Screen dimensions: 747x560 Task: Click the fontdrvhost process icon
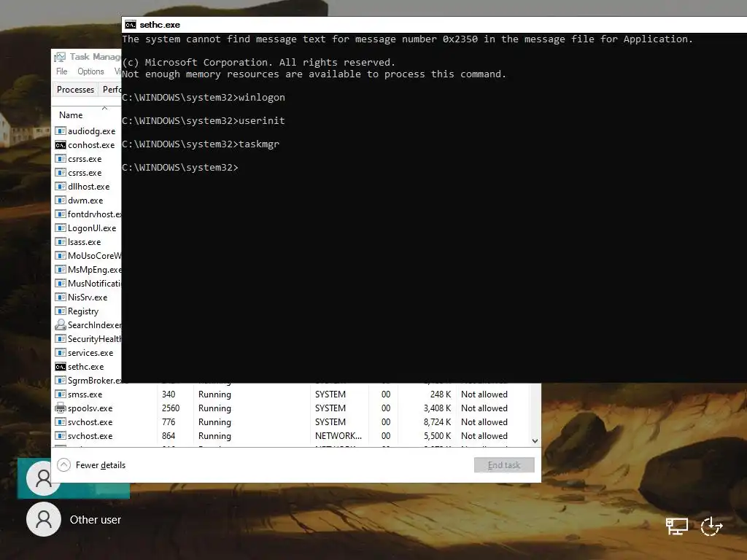click(x=61, y=214)
